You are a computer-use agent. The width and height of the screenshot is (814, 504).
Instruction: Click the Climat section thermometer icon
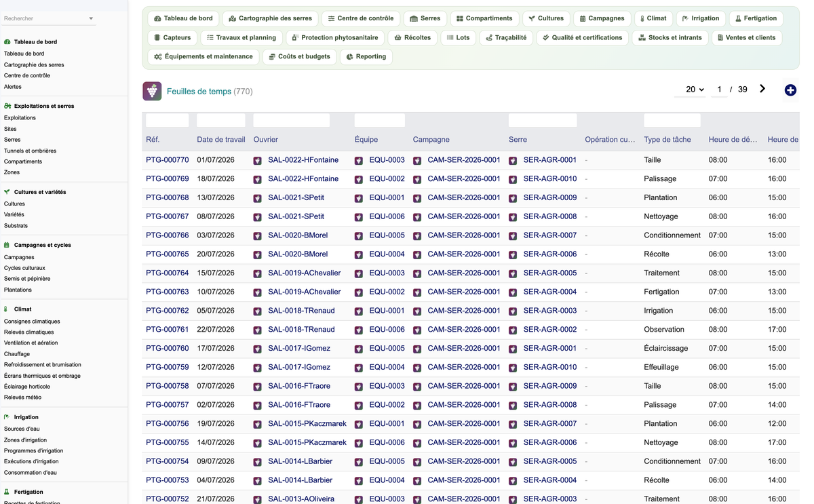coord(7,309)
